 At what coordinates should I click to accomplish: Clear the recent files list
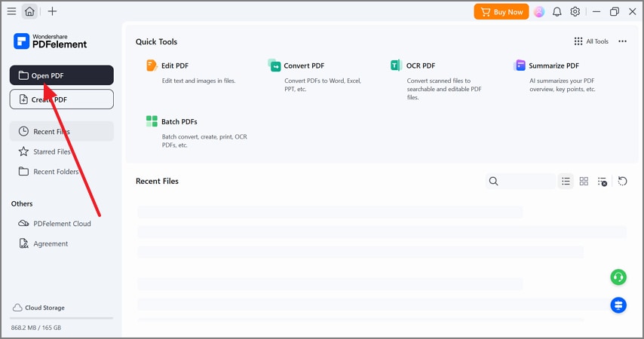point(602,182)
